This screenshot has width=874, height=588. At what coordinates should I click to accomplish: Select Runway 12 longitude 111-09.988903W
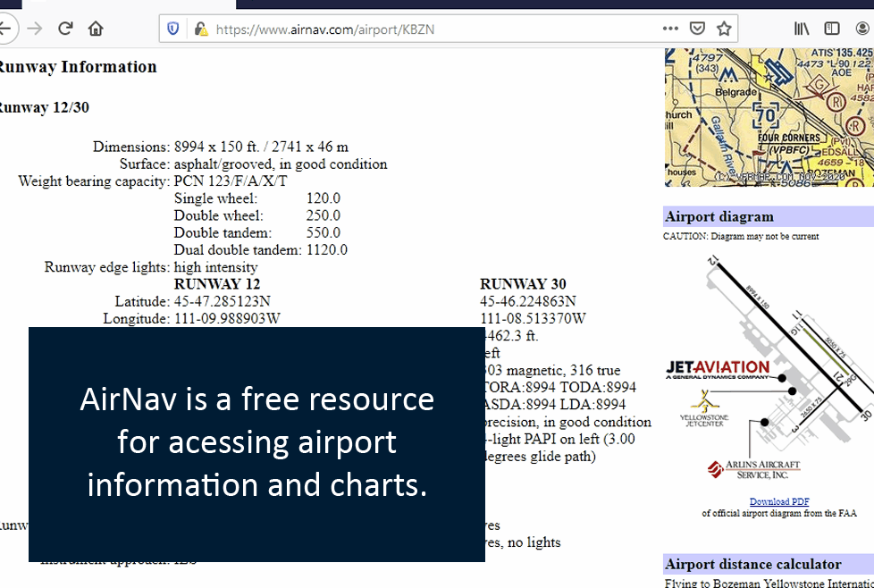[227, 318]
